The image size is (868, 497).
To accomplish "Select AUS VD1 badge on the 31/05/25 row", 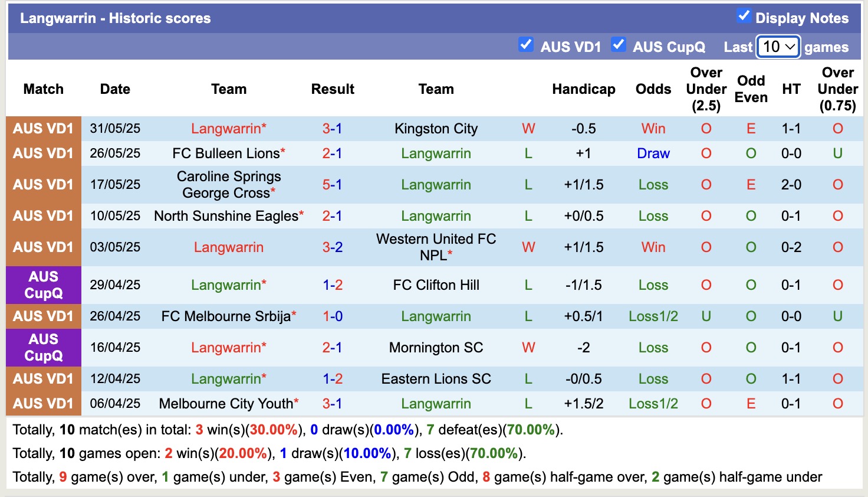I will [43, 128].
